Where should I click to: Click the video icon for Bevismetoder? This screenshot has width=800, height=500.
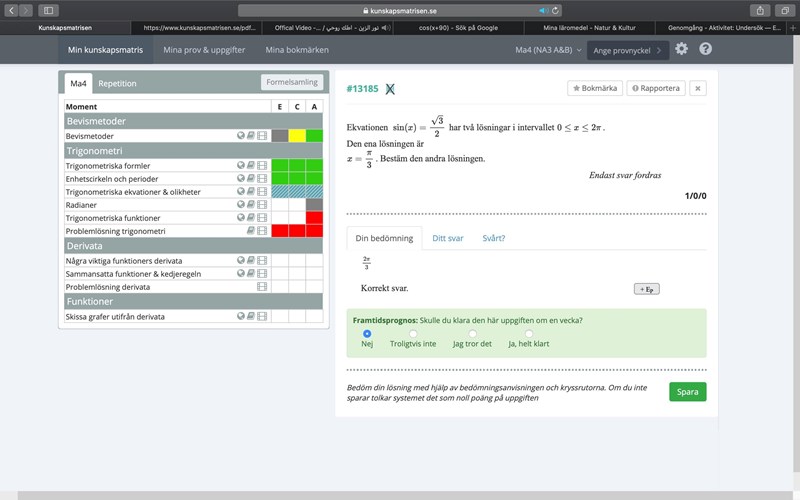click(x=262, y=136)
